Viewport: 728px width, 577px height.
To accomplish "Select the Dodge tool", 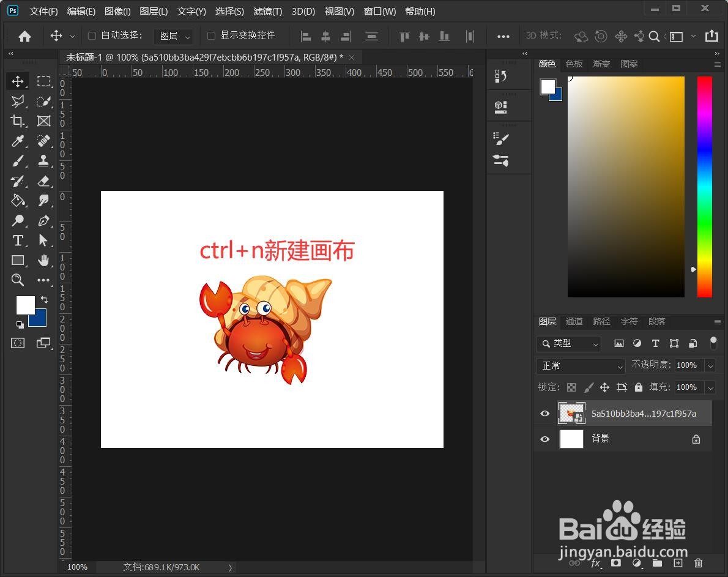I will [18, 220].
